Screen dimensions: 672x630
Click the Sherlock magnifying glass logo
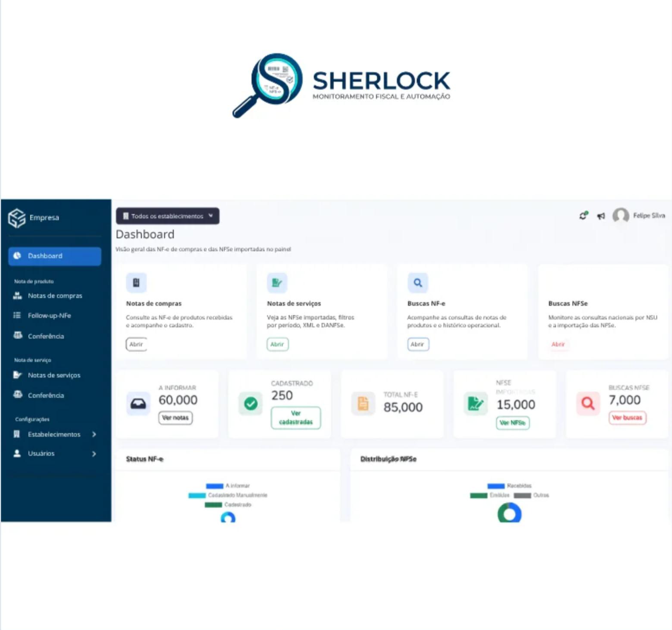coord(268,85)
